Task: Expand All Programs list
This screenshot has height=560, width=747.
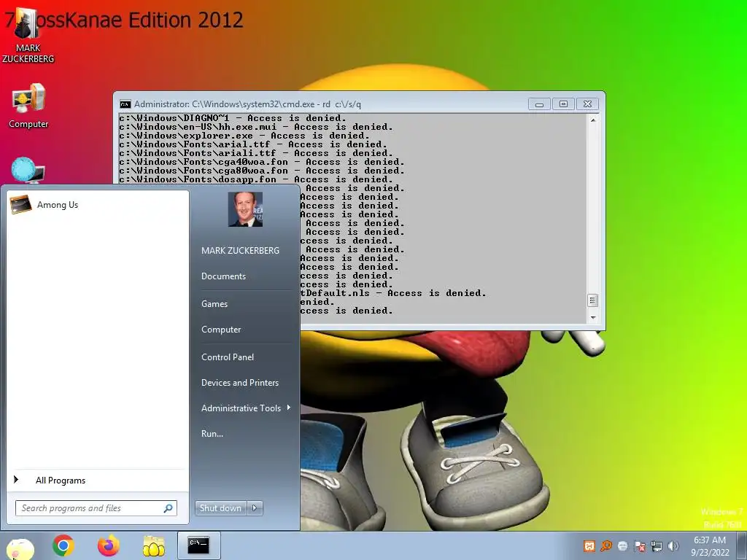Action: point(61,481)
